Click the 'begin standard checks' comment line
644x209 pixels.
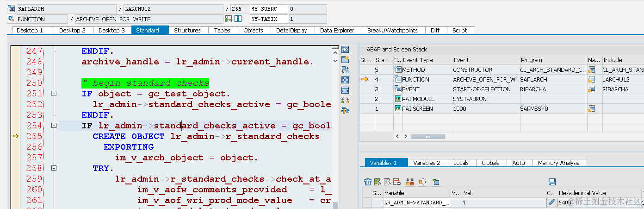(x=145, y=83)
